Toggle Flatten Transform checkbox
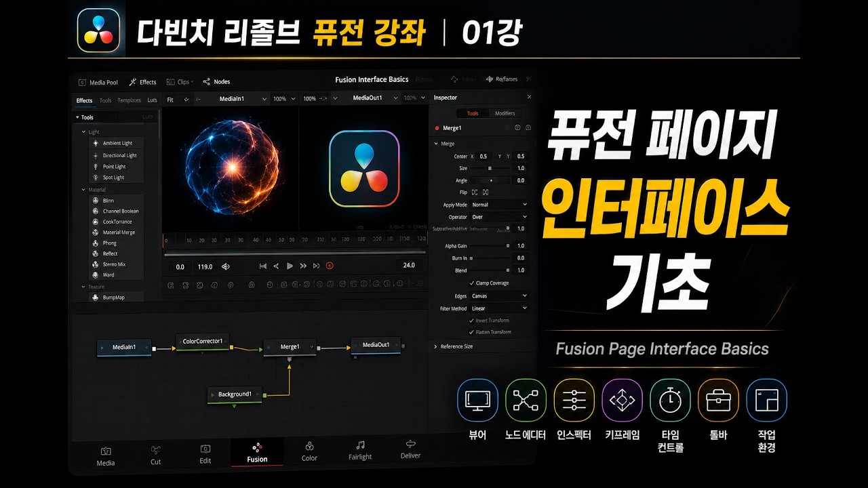The width and height of the screenshot is (868, 488). click(472, 332)
